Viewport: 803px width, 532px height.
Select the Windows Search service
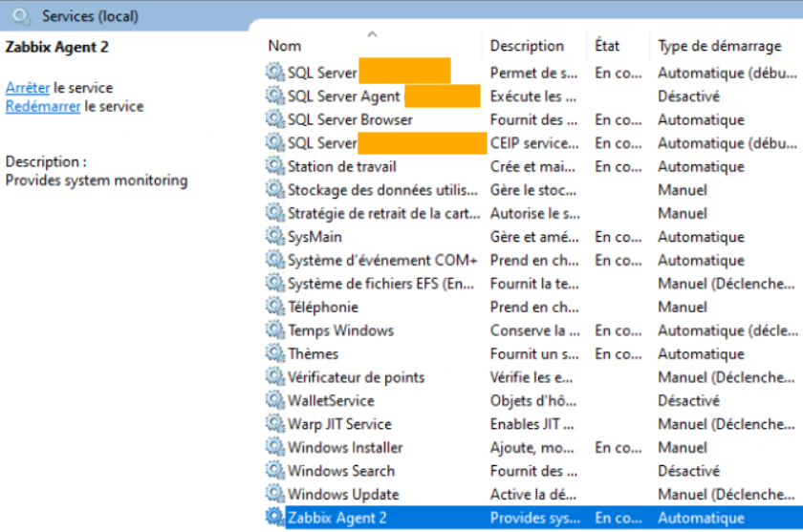coord(341,471)
